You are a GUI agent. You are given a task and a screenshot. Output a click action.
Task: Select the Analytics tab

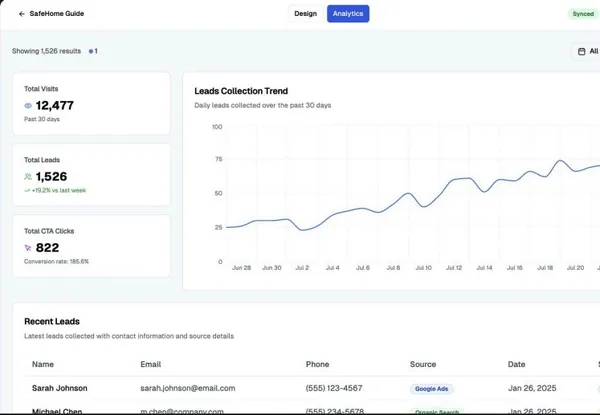(x=348, y=14)
